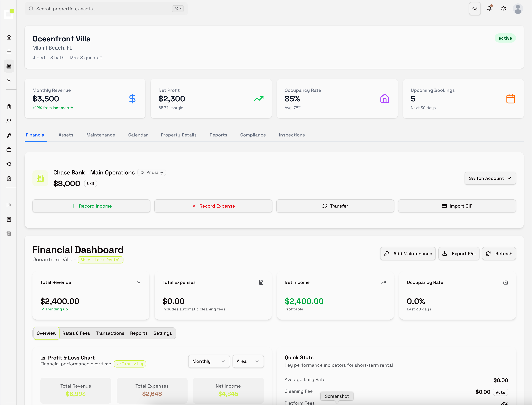Open calendar icon in sidebar

pos(9,52)
